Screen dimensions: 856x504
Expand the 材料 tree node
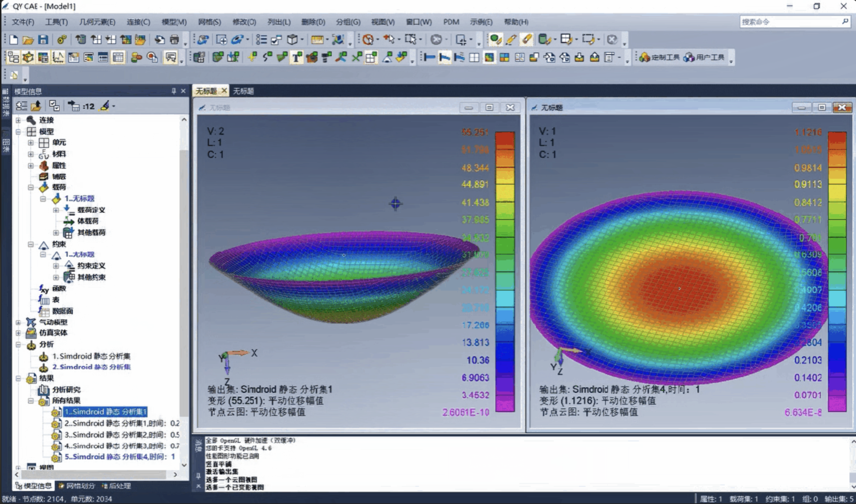pyautogui.click(x=31, y=154)
